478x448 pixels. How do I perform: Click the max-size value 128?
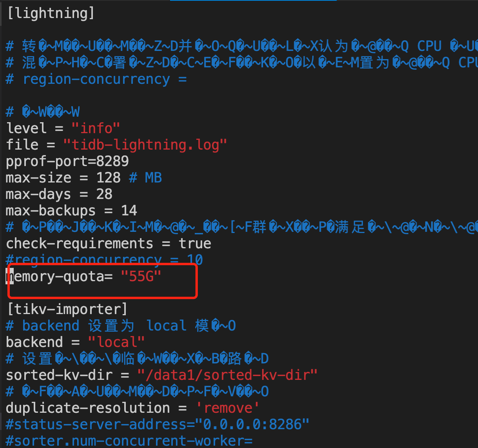coord(109,178)
